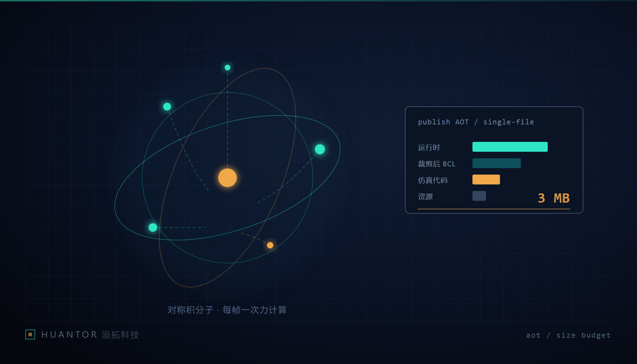Click the HUANTOR square logo icon

(30, 334)
